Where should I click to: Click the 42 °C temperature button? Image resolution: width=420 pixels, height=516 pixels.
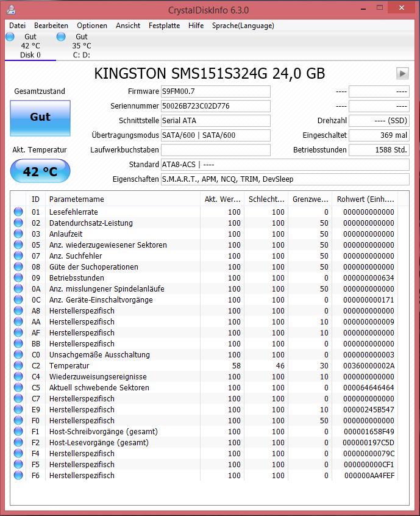(40, 171)
